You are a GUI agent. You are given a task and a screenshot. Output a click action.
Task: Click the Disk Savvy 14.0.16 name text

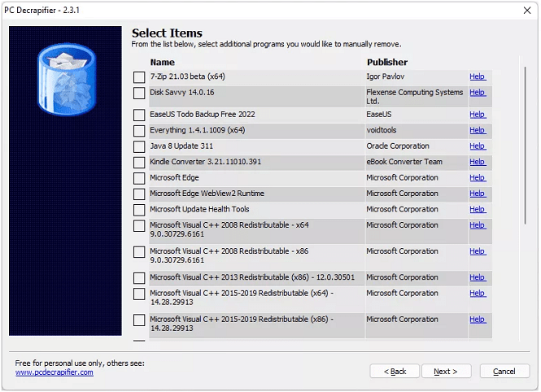click(182, 93)
